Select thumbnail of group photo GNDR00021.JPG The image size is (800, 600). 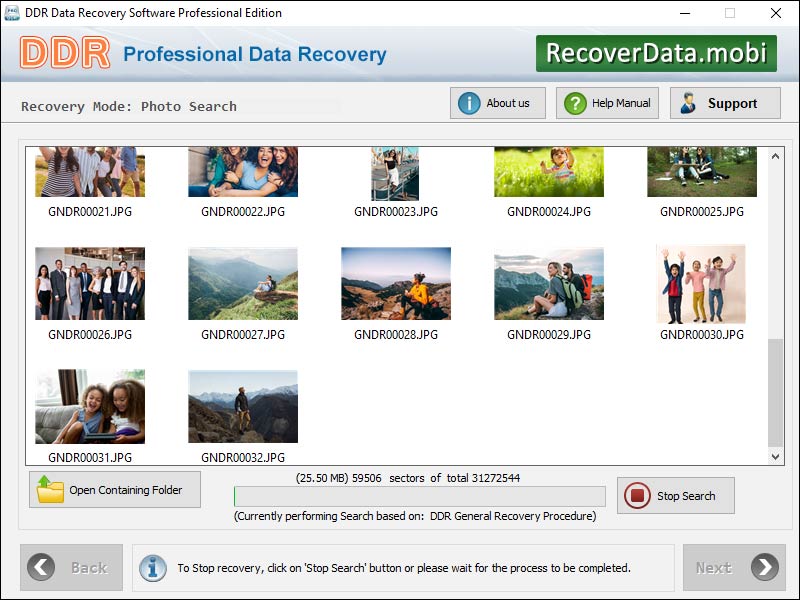[90, 172]
